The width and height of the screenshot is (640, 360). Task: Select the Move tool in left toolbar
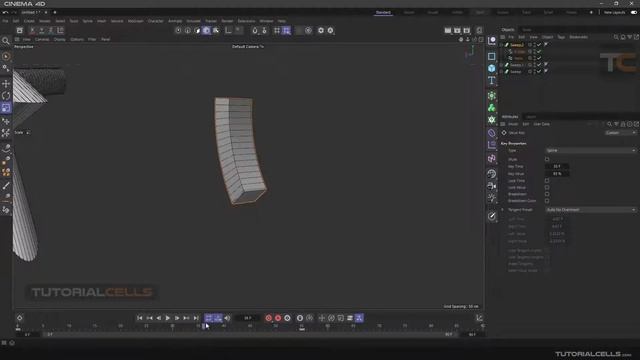tap(6, 84)
